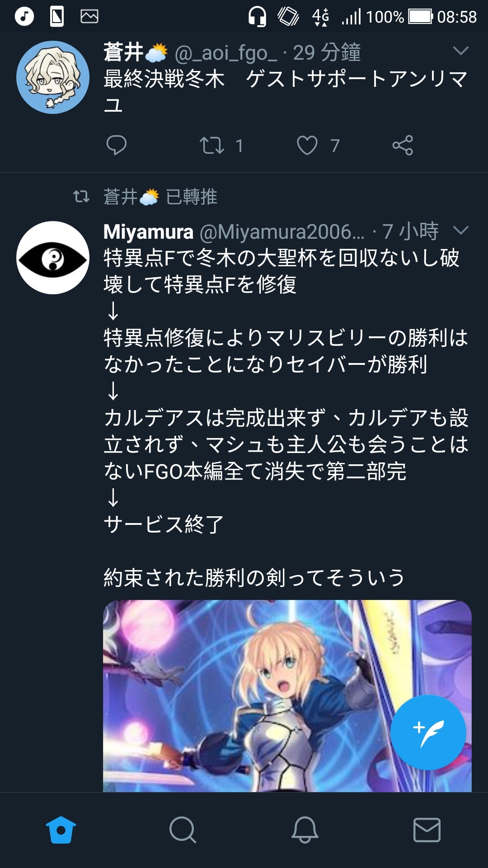The image size is (488, 868).
Task: View the Saber image attachment
Action: (x=287, y=696)
